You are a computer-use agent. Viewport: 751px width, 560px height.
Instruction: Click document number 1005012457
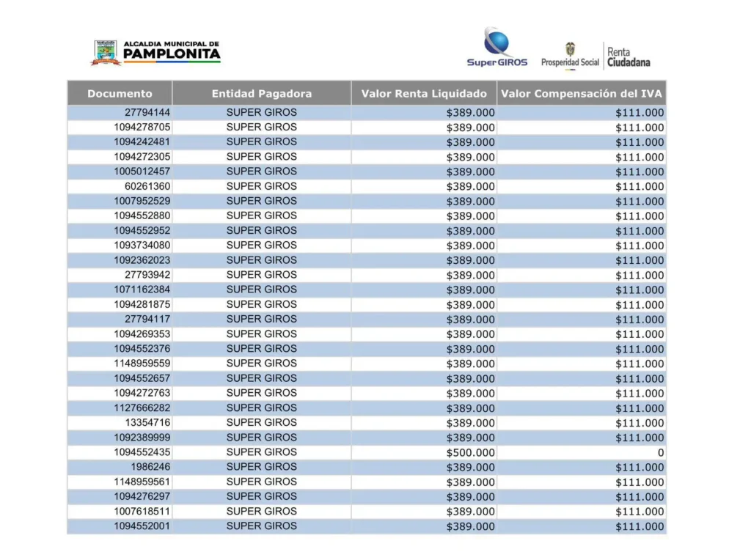coord(142,172)
